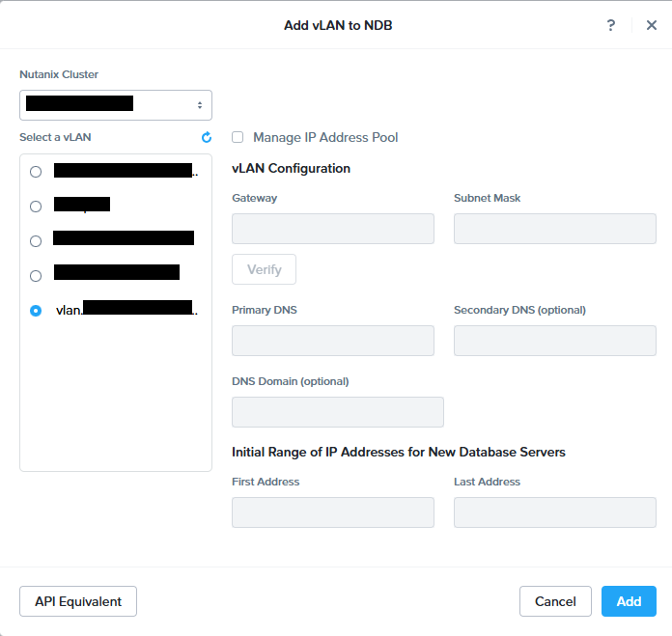
Task: Click the Cancel button
Action: [x=555, y=601]
